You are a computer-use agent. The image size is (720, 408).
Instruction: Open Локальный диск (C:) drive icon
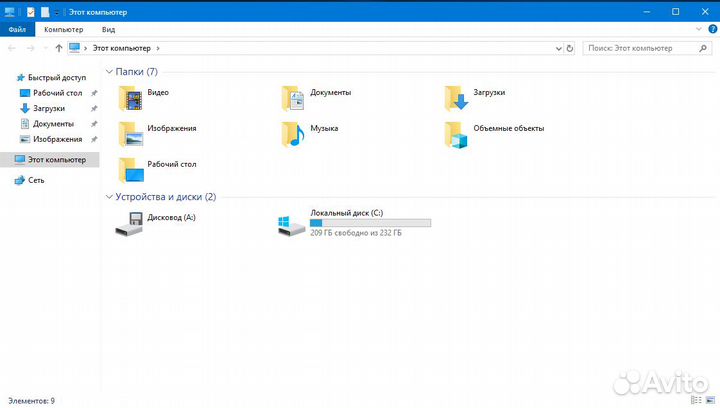pyautogui.click(x=292, y=223)
